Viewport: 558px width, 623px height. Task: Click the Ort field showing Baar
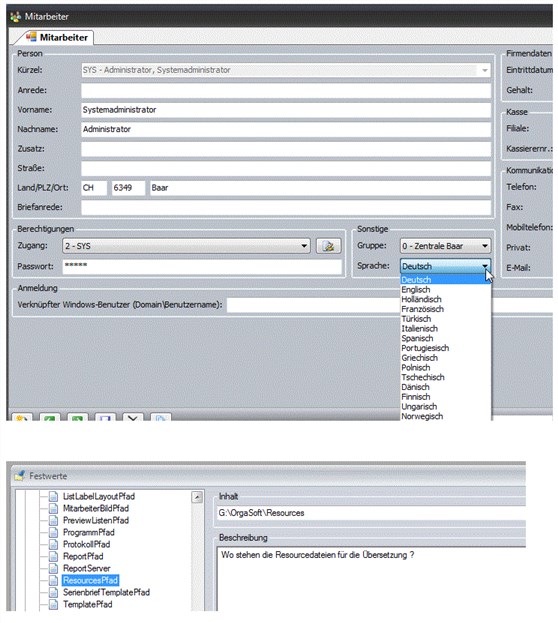point(320,188)
